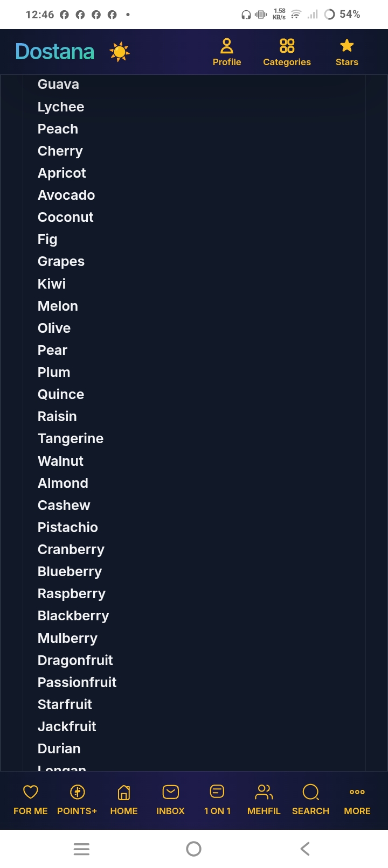Tap the Android back navigation arrow
This screenshot has width=388, height=868.
(305, 849)
